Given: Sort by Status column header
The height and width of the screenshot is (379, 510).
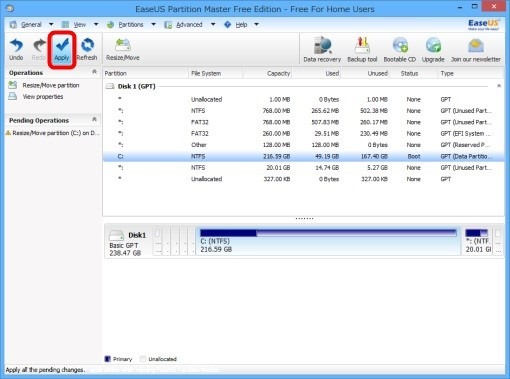Looking at the screenshot, I should pyautogui.click(x=413, y=73).
